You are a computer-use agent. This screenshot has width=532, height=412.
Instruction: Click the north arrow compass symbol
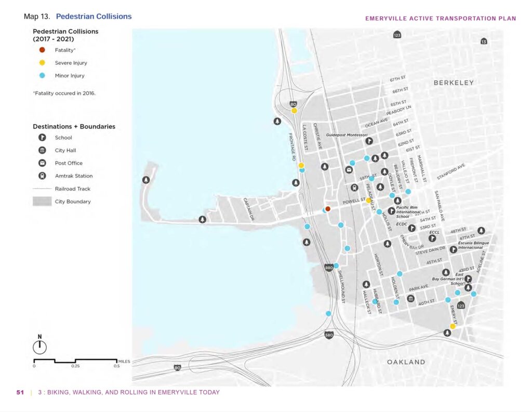click(39, 347)
